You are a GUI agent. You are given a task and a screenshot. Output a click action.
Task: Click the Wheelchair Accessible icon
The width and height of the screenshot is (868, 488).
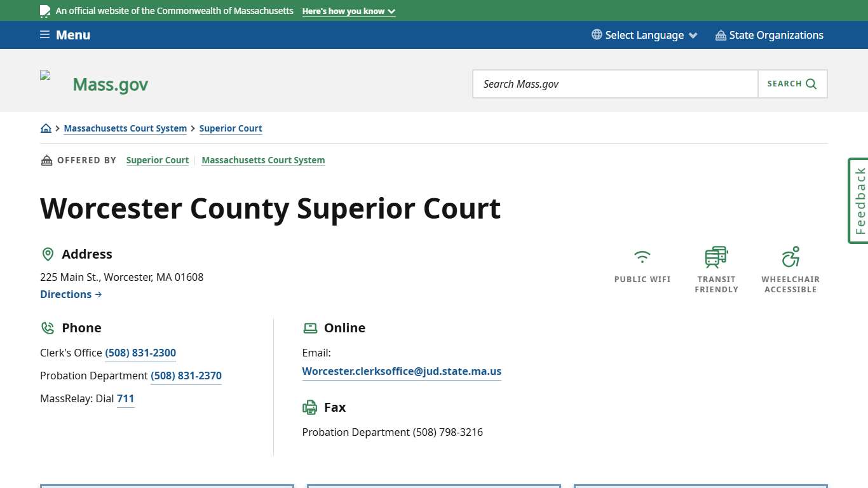[x=790, y=257]
